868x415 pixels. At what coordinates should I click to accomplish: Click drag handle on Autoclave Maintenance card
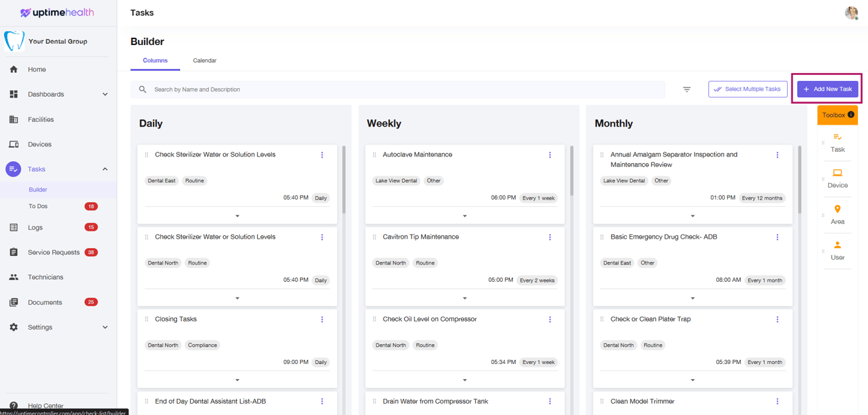point(374,155)
